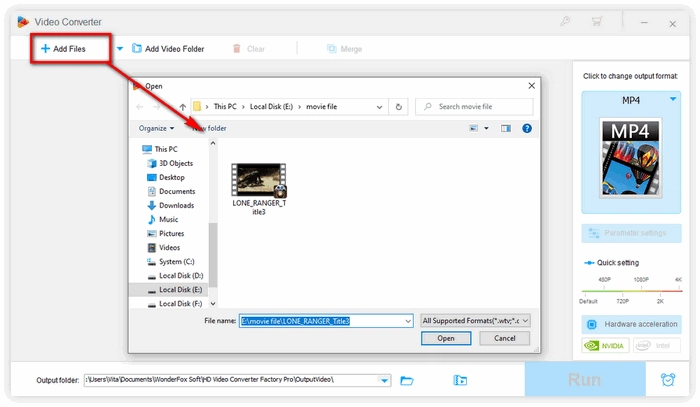Select This PC in navigation tree
Image resolution: width=700 pixels, height=407 pixels.
coord(160,149)
